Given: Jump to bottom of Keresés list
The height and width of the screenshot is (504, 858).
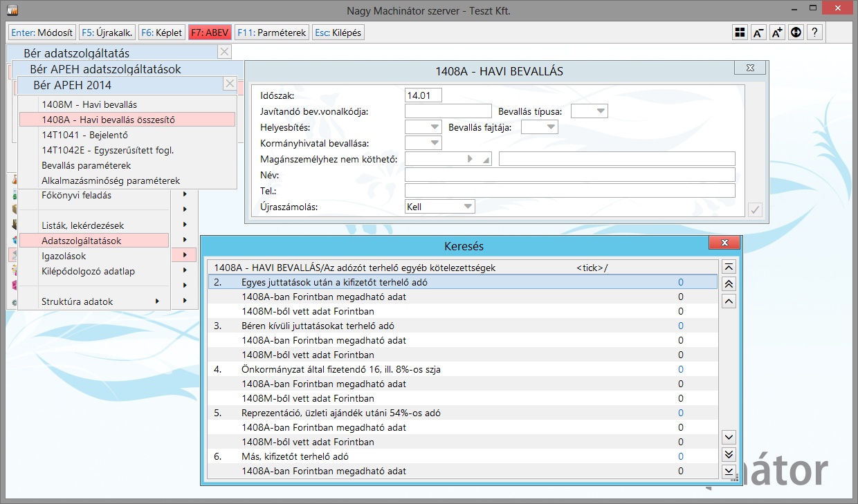Looking at the screenshot, I should click(728, 471).
